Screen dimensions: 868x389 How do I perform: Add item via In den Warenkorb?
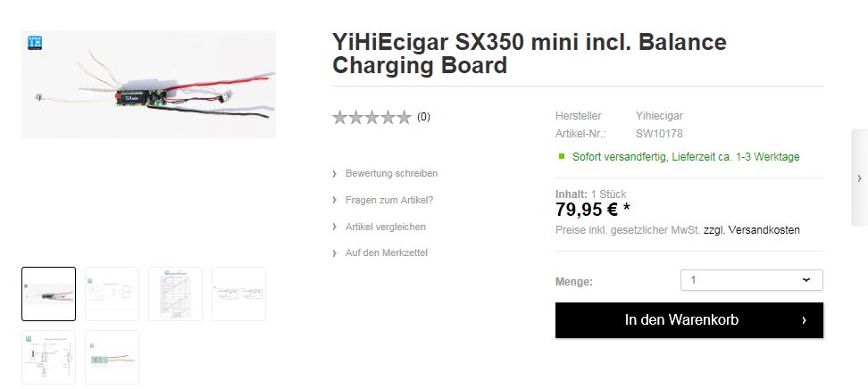(680, 320)
